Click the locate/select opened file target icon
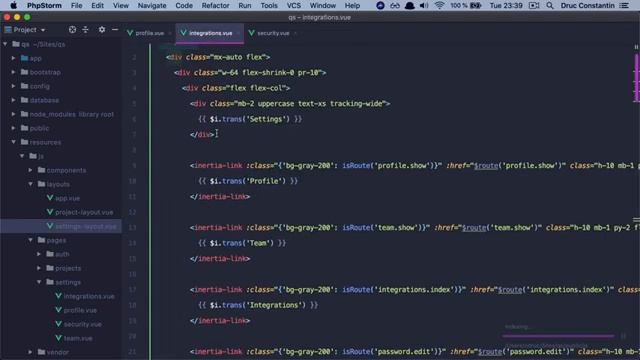640x360 pixels. 72,30
